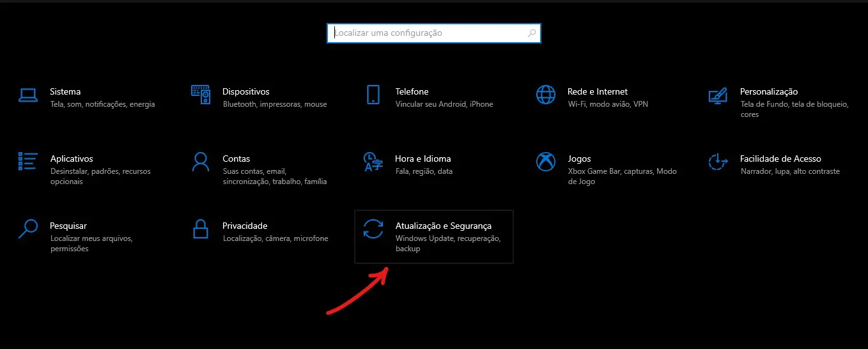This screenshot has height=349, width=868.
Task: Click 'Fala, região, data' description
Action: click(424, 171)
